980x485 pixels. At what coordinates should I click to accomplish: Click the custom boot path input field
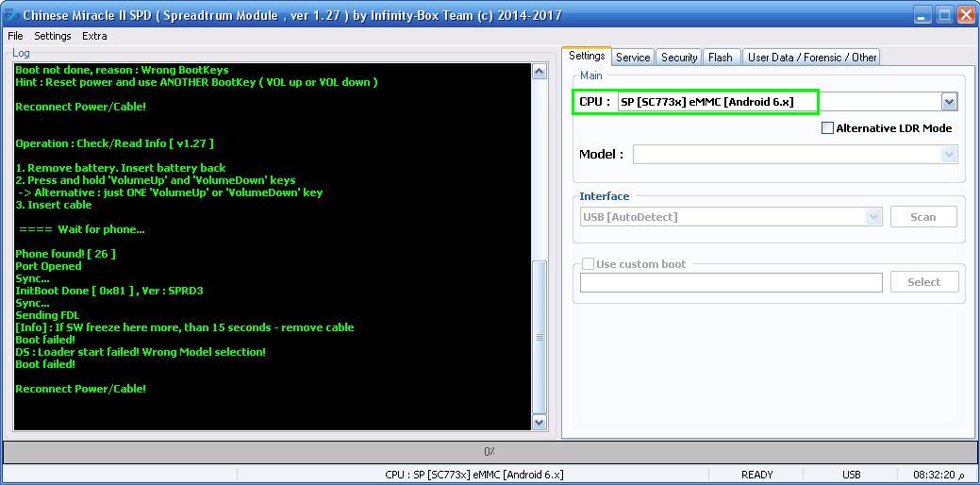click(731, 282)
